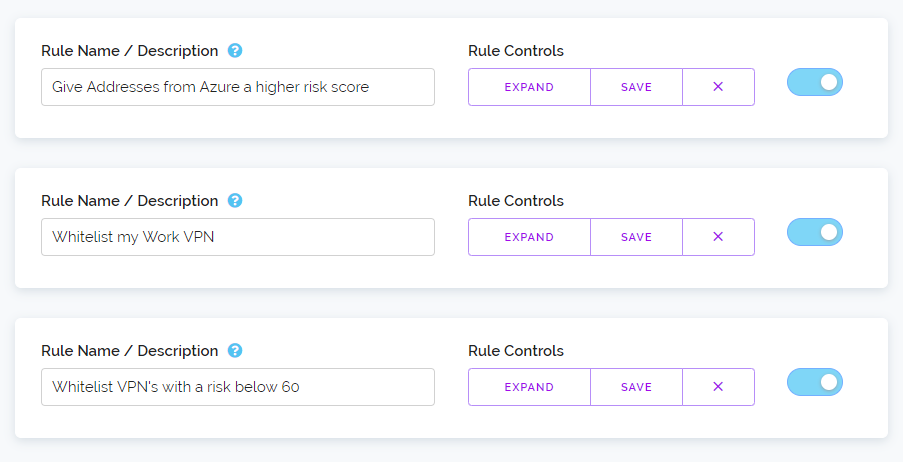903x462 pixels.
Task: Edit the Whitelist VPN's risk below 60 field
Action: tap(238, 387)
